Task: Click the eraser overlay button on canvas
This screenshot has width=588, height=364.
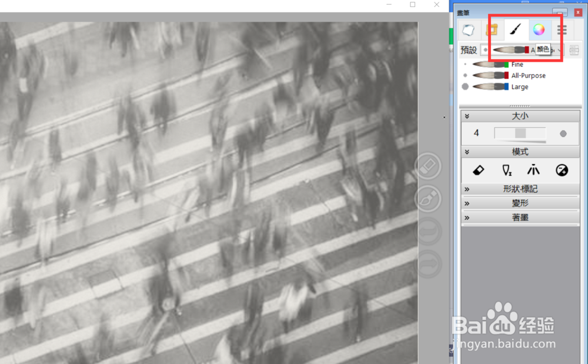Action: coord(428,166)
